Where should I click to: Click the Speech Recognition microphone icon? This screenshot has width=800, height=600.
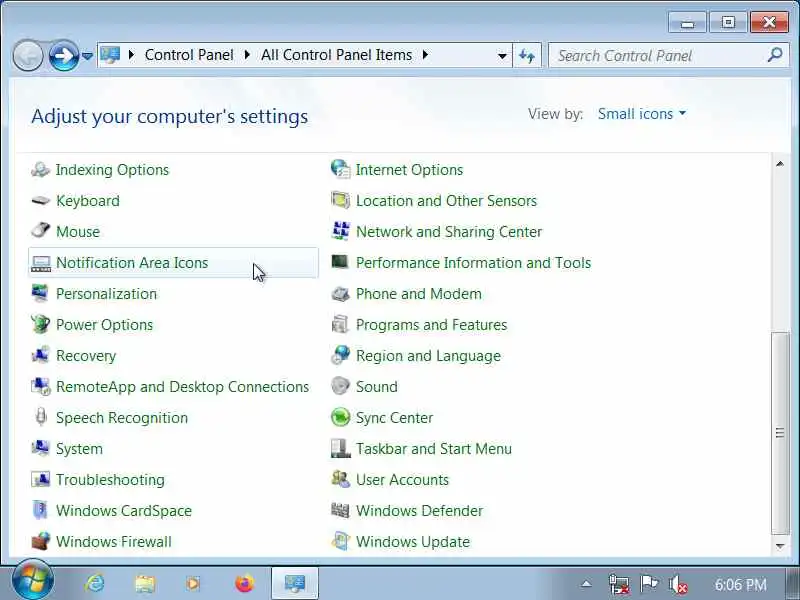pos(40,417)
